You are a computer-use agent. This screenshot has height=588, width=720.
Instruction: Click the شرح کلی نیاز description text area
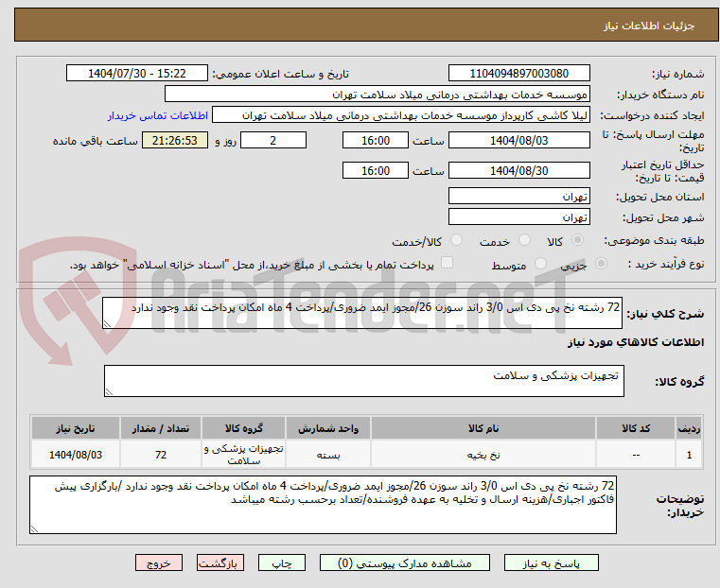362,313
